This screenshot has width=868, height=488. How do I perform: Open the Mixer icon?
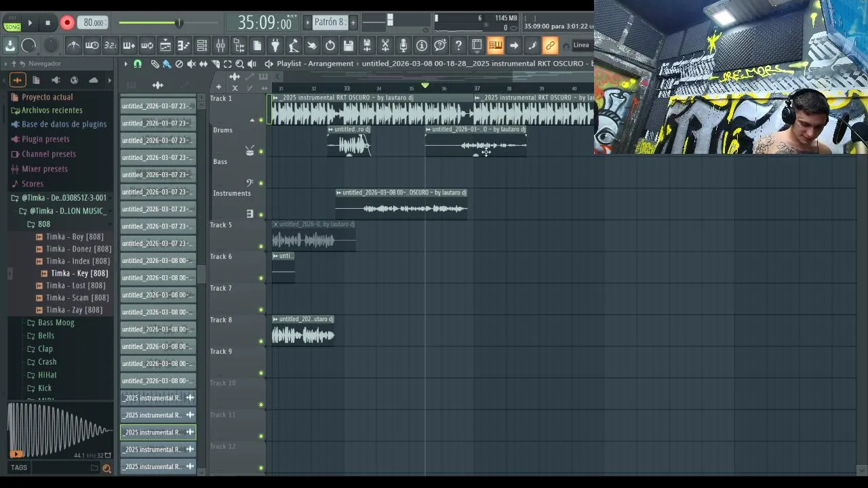[220, 45]
